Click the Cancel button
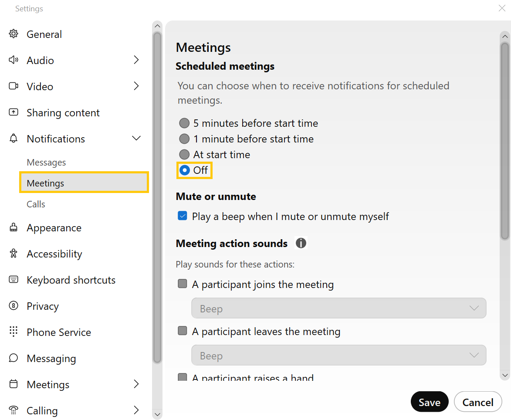 pyautogui.click(x=478, y=402)
